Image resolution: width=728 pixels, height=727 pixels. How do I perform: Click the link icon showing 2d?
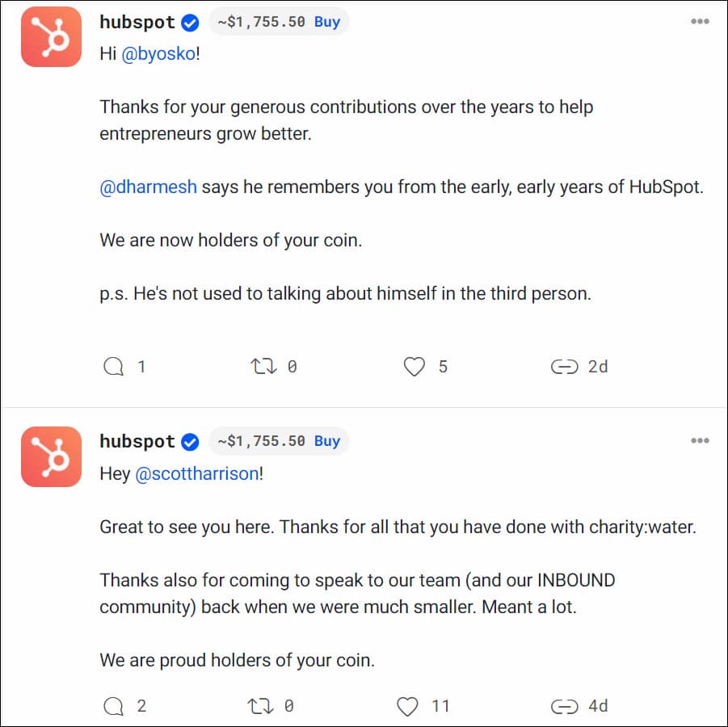(x=564, y=367)
